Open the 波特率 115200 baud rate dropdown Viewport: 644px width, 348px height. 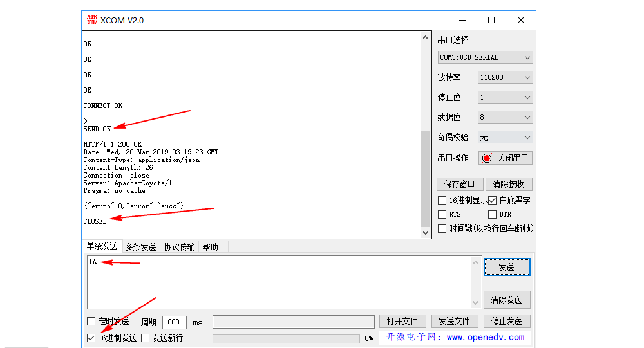(505, 77)
